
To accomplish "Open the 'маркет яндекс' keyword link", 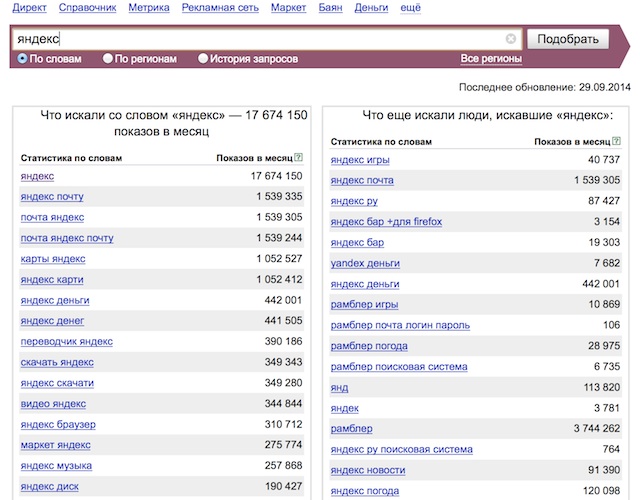I will click(56, 445).
